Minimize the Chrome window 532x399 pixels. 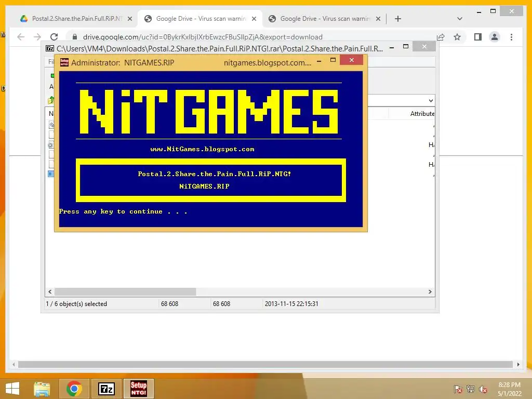(479, 12)
